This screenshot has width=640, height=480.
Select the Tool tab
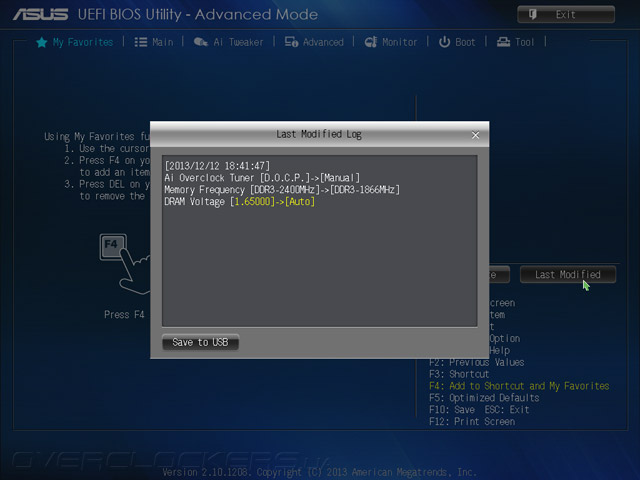tap(515, 42)
